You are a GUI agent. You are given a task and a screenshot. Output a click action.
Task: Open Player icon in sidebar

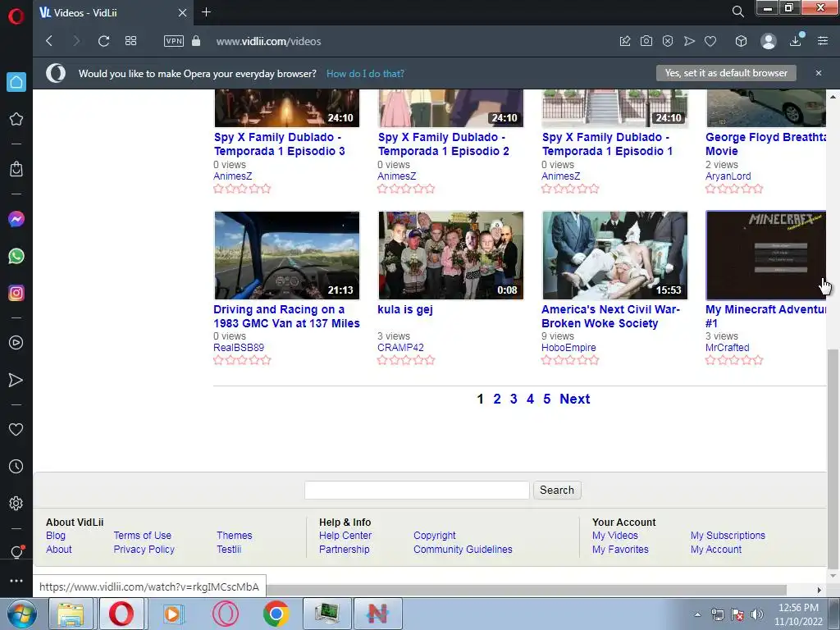pos(16,343)
